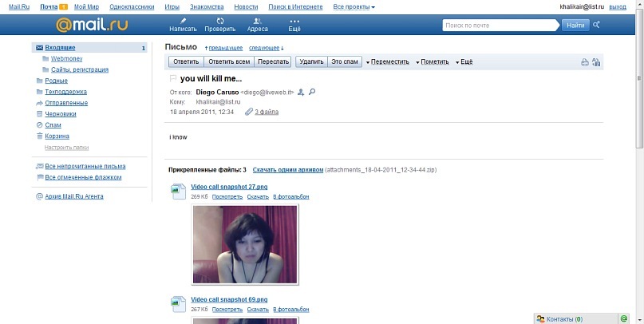Open Архив Mail.Ru Агента link
The width and height of the screenshot is (644, 324).
coord(74,196)
